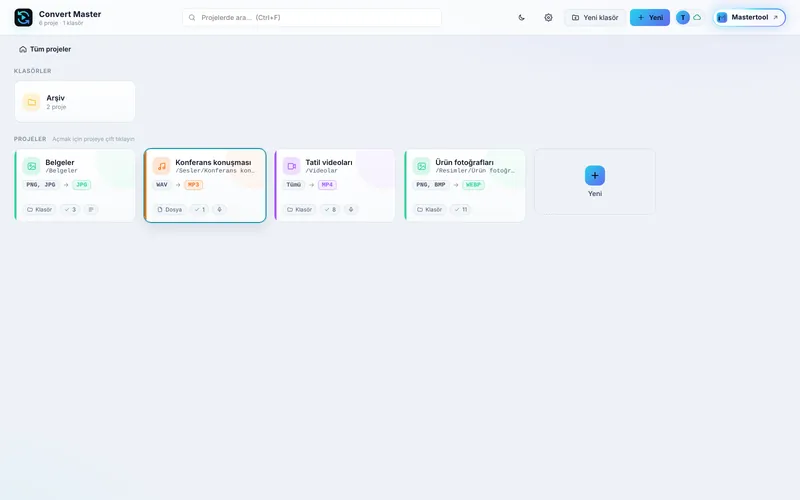Click the yellow Arşiv folder icon
800x500 pixels.
(32, 102)
